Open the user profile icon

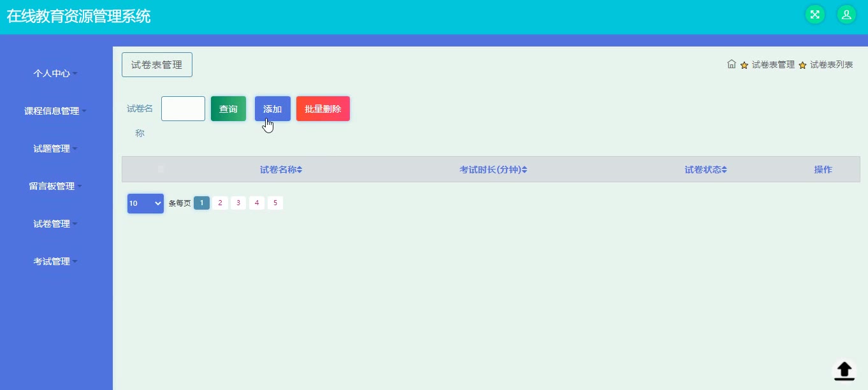[846, 15]
